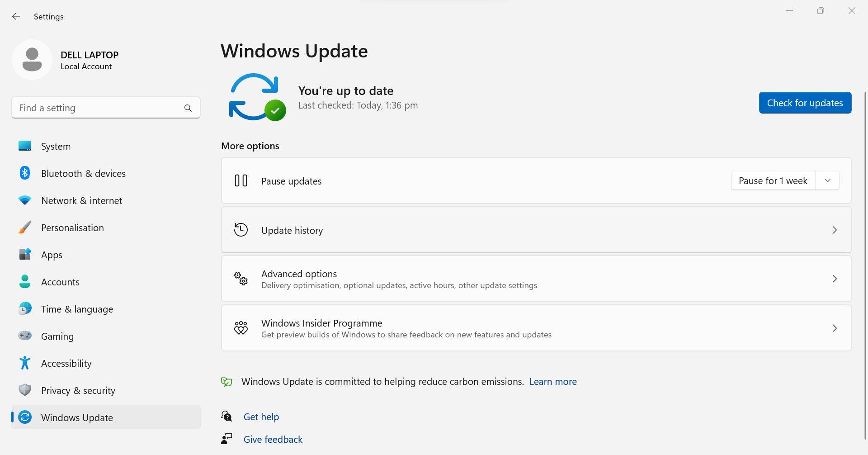Click the Give feedback person icon

(226, 439)
